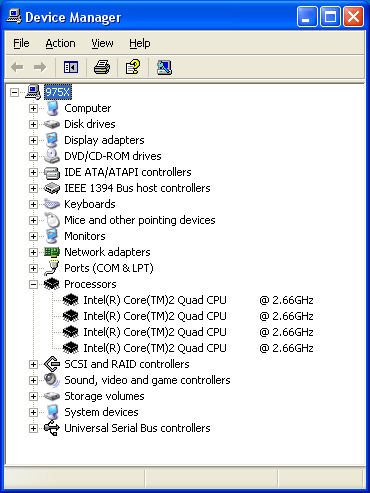This screenshot has width=370, height=493.
Task: Collapse the Processors node
Action: pyautogui.click(x=33, y=284)
